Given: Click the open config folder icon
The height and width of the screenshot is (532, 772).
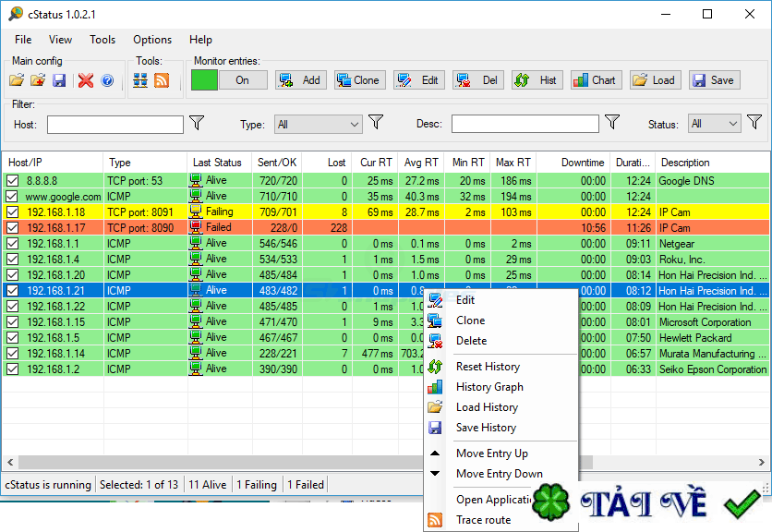Looking at the screenshot, I should click(17, 80).
